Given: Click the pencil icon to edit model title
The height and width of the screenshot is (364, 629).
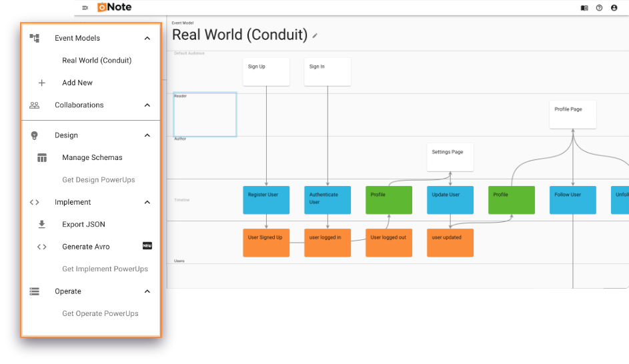Looking at the screenshot, I should (316, 35).
